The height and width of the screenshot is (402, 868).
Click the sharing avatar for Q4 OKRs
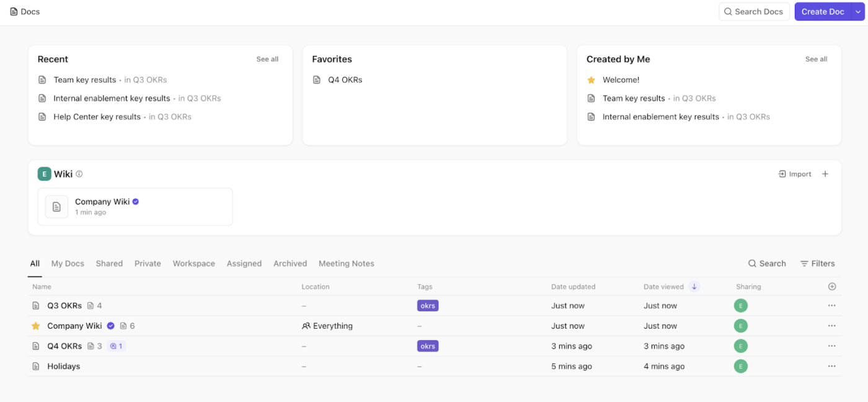[x=740, y=346]
